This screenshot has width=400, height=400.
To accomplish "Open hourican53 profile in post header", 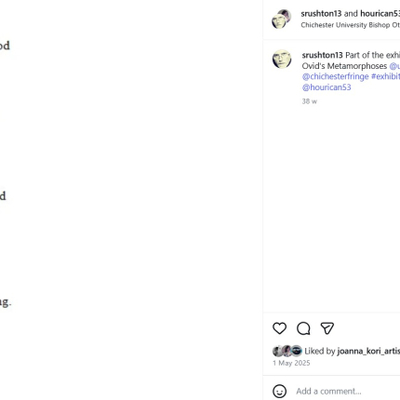I will [380, 14].
